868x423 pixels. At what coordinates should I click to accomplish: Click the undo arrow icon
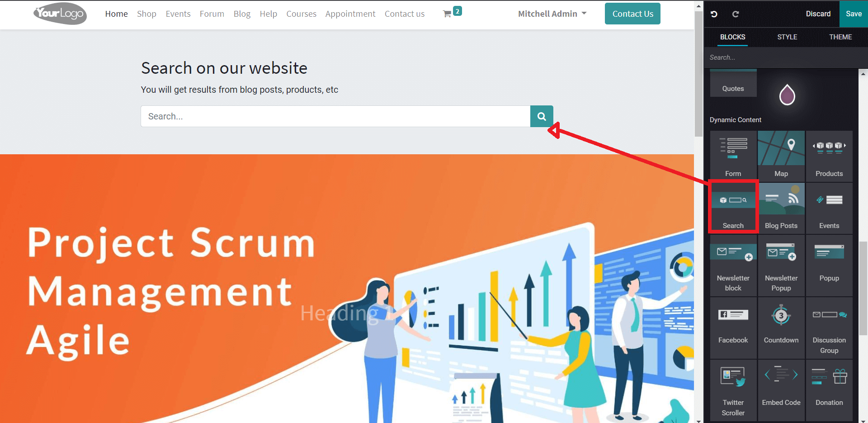click(x=714, y=14)
